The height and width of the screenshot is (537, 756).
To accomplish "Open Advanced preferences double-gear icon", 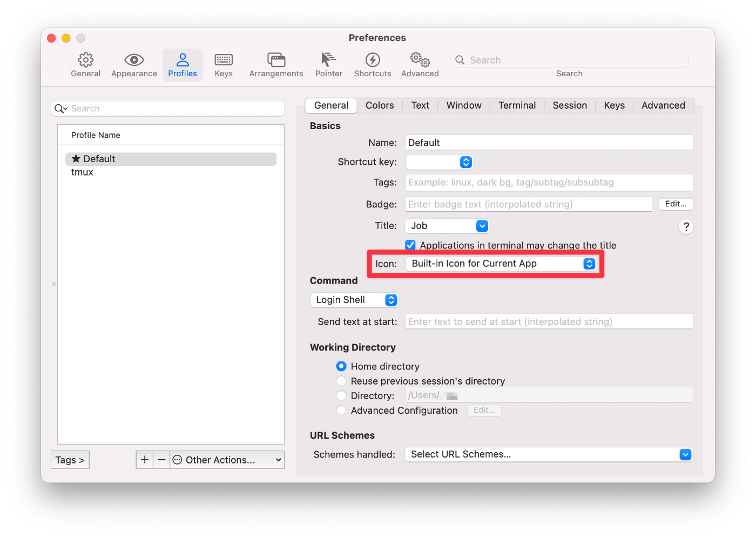I will [x=420, y=59].
